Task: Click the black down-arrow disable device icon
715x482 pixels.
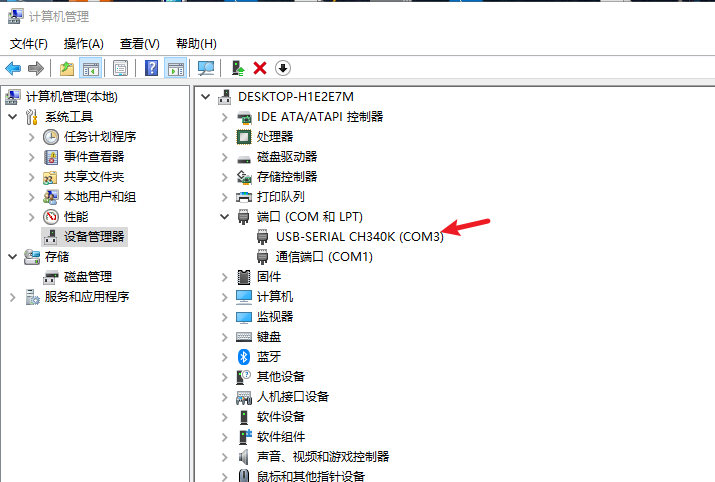Action: (x=283, y=68)
